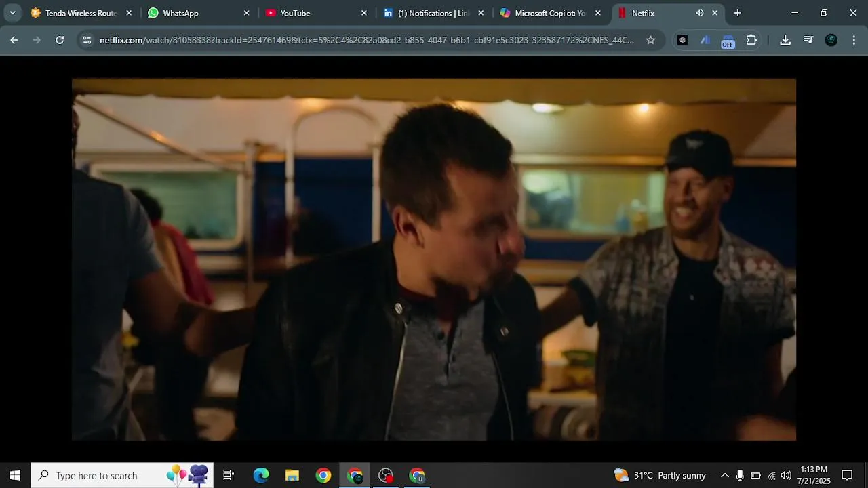Open the Chrome profile avatar
868x488 pixels.
(x=831, y=40)
